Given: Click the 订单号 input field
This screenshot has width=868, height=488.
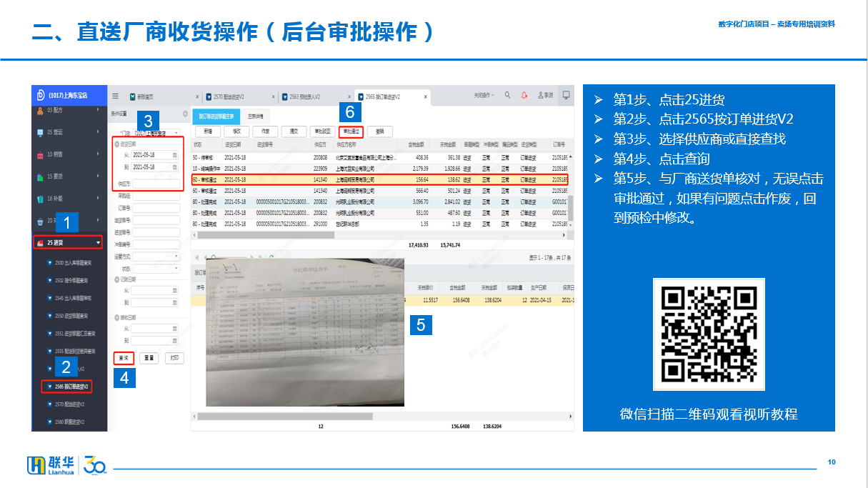Looking at the screenshot, I should (x=156, y=208).
